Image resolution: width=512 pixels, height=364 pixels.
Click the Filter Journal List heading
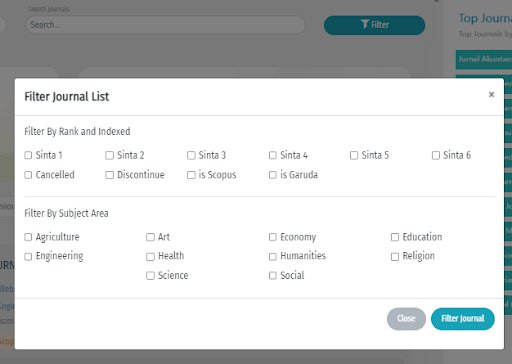(67, 97)
